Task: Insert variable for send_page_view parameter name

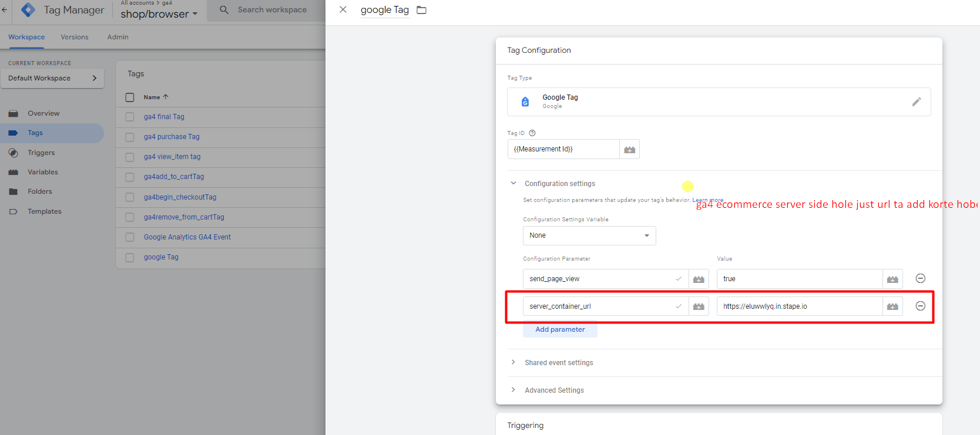Action: click(699, 279)
